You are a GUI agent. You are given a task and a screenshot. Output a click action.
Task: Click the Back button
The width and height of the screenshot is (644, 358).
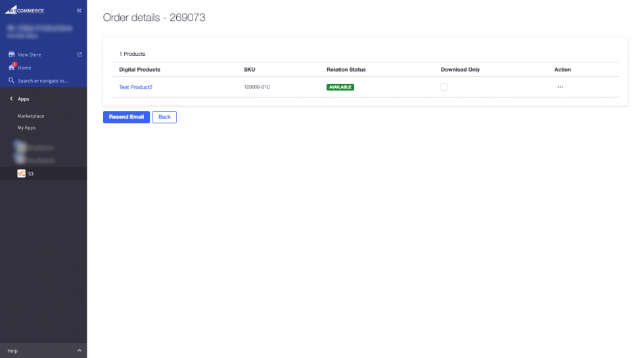coord(164,117)
